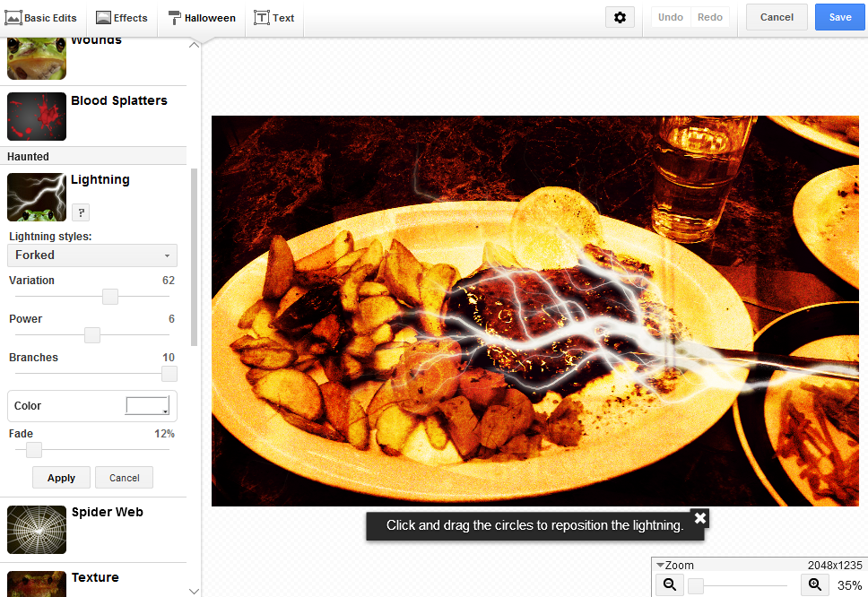Choose the Texture effect thumbnail
868x597 pixels.
click(37, 584)
